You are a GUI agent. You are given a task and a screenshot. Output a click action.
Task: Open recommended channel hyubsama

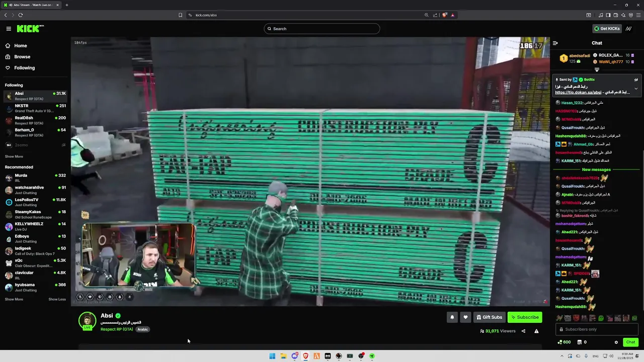pyautogui.click(x=35, y=287)
